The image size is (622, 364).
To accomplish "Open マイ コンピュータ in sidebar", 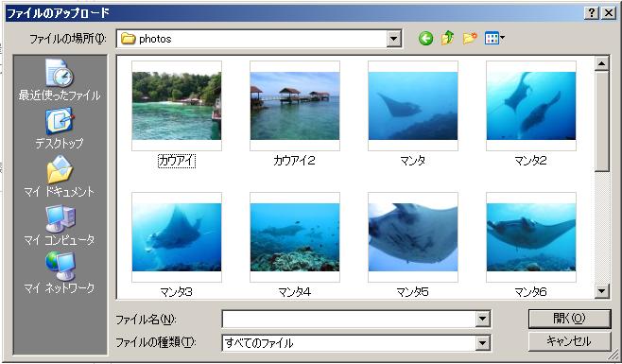I will click(60, 225).
